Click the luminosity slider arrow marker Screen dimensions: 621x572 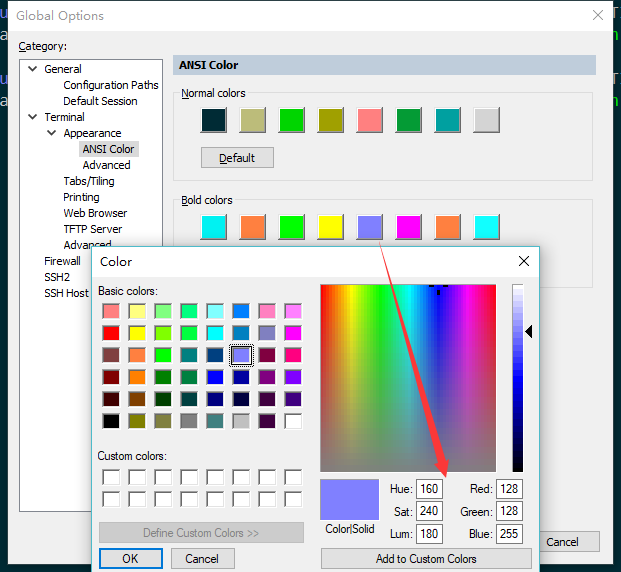pos(529,332)
